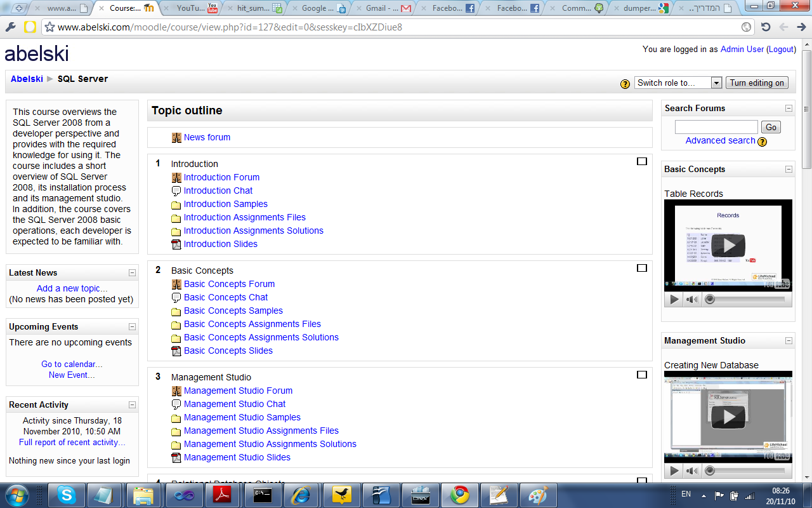Click the Basic Concepts Samples folder icon

pos(176,311)
